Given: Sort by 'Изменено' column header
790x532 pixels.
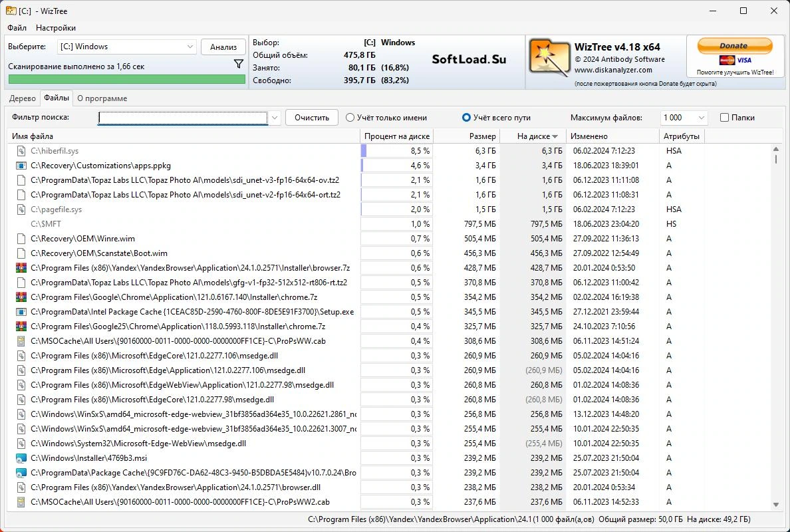Looking at the screenshot, I should [x=612, y=136].
